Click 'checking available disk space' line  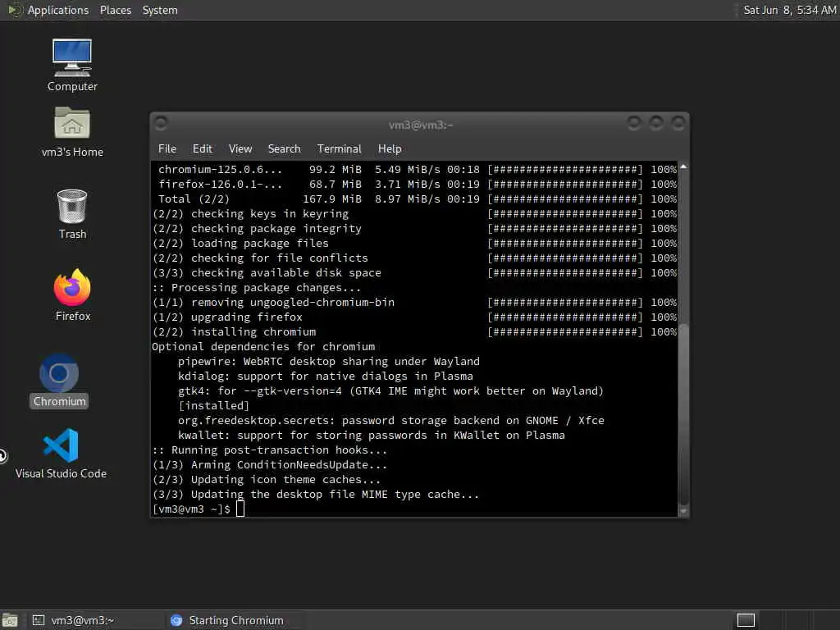pos(414,272)
